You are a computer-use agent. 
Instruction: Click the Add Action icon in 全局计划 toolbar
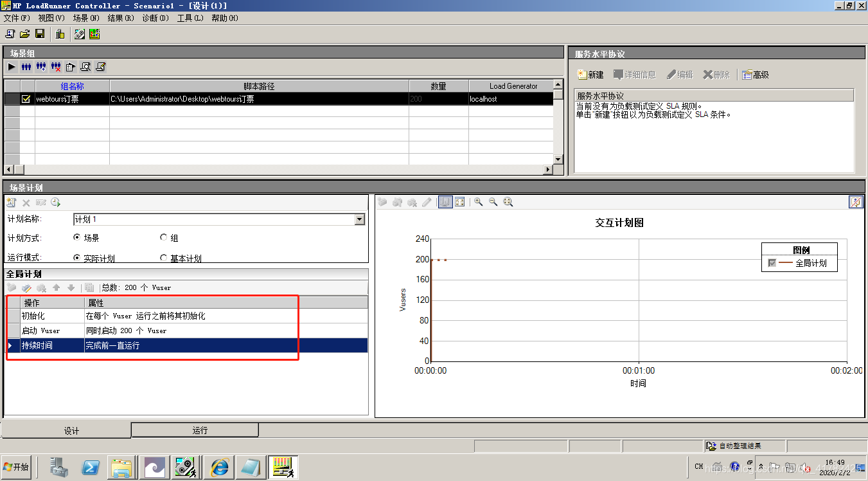click(12, 287)
